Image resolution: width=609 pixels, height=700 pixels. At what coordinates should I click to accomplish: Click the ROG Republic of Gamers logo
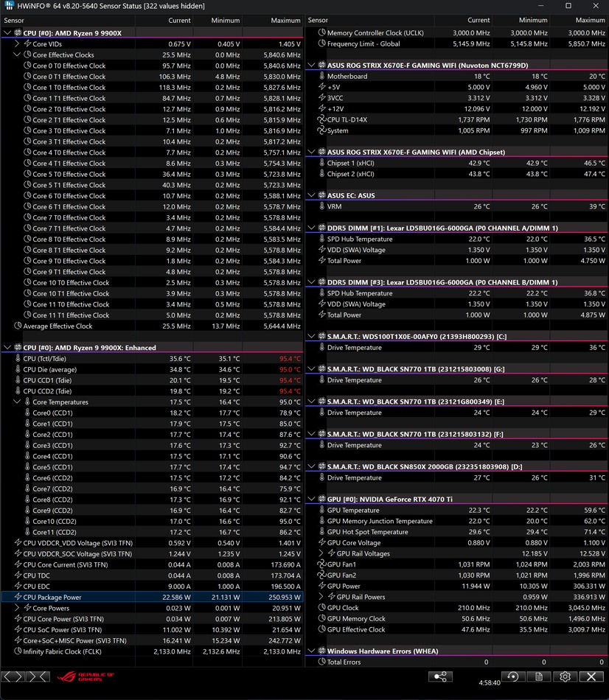(85, 676)
